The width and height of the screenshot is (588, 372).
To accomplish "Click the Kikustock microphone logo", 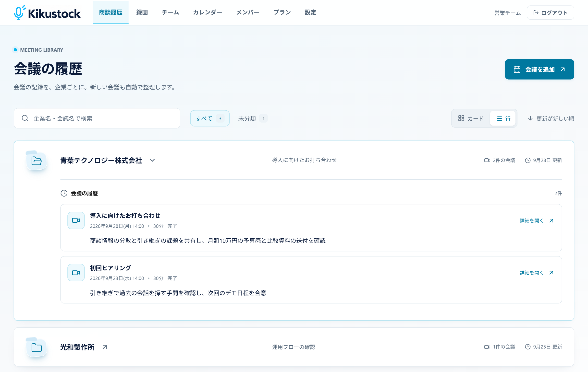I will (x=20, y=12).
